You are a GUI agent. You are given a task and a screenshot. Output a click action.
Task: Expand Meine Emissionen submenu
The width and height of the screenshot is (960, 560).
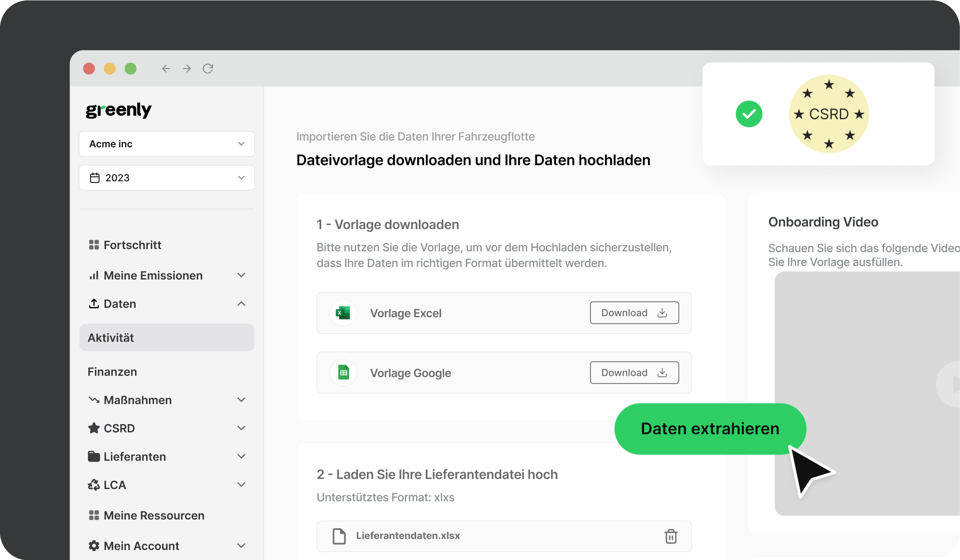pos(241,275)
